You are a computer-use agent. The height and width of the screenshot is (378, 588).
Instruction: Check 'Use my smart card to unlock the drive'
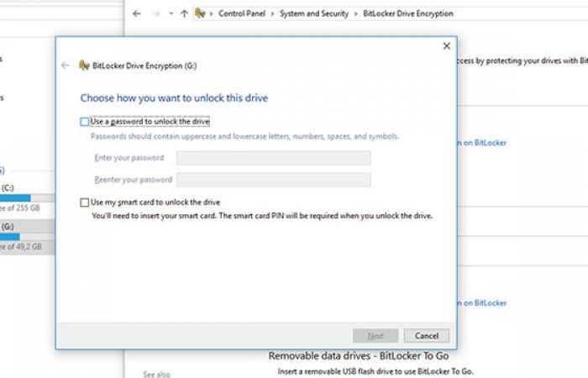tap(84, 202)
